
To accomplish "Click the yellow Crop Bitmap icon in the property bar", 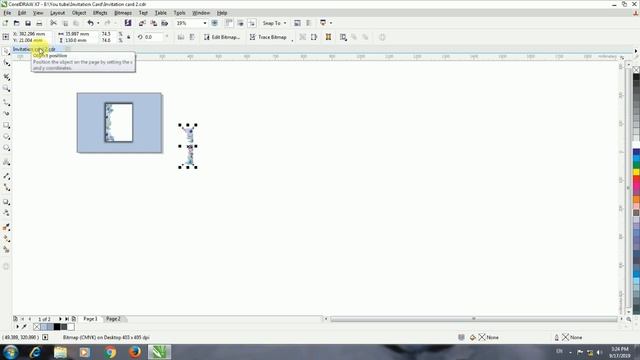I will (x=328, y=37).
